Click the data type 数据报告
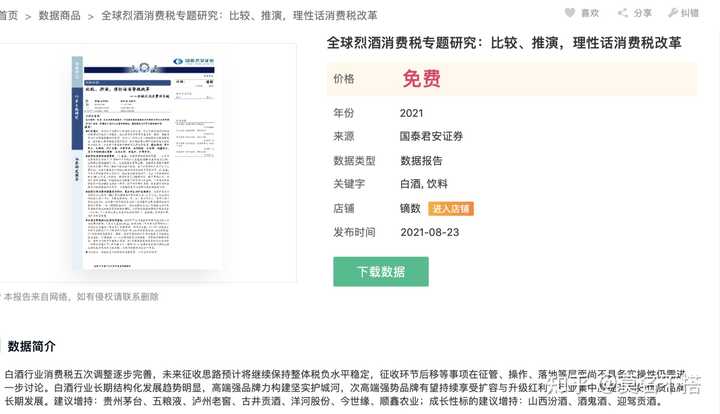Image resolution: width=720 pixels, height=414 pixels. tap(421, 161)
